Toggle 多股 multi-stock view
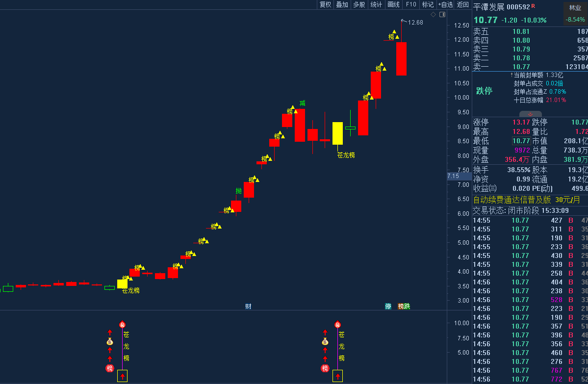This screenshot has height=384, width=588. [x=359, y=4]
